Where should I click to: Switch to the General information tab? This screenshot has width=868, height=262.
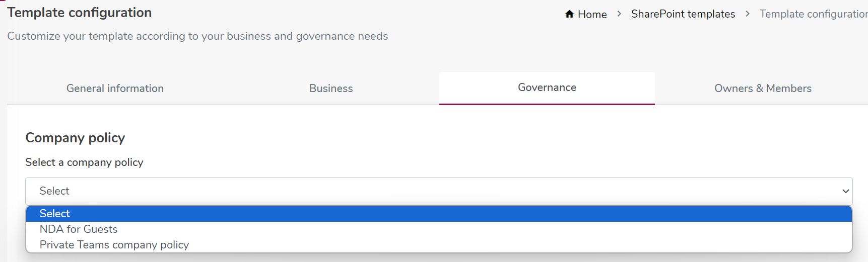(x=115, y=89)
